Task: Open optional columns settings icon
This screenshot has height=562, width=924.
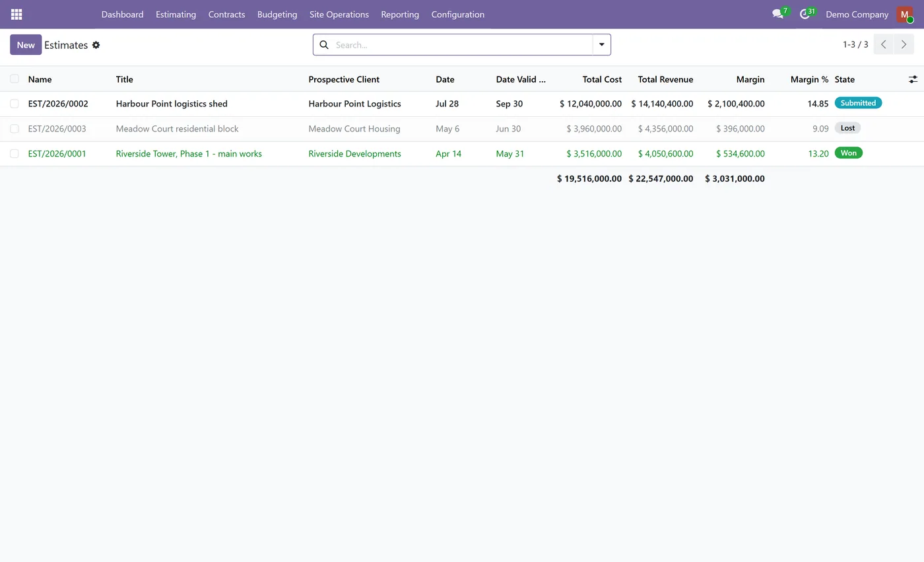Action: click(x=913, y=79)
